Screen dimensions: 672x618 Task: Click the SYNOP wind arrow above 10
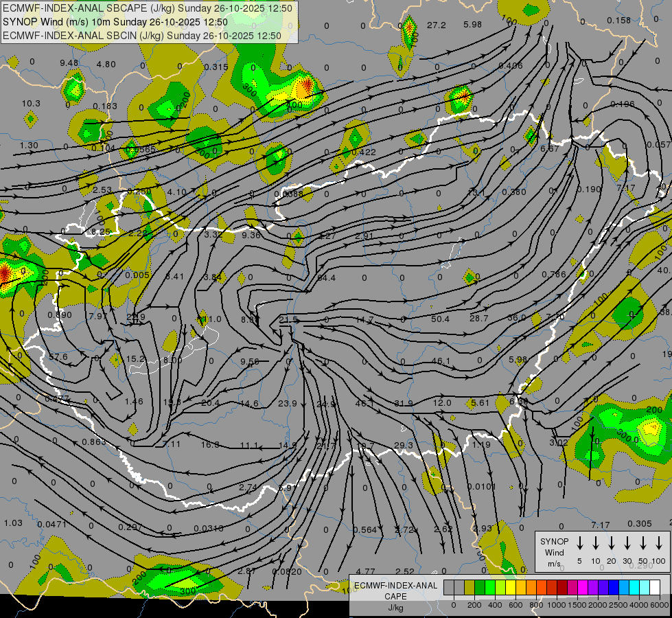coord(596,543)
